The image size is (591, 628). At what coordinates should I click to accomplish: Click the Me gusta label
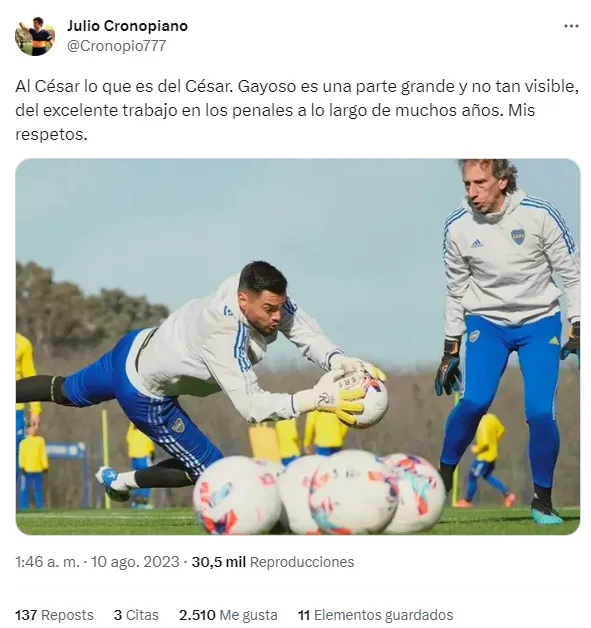[x=248, y=615]
